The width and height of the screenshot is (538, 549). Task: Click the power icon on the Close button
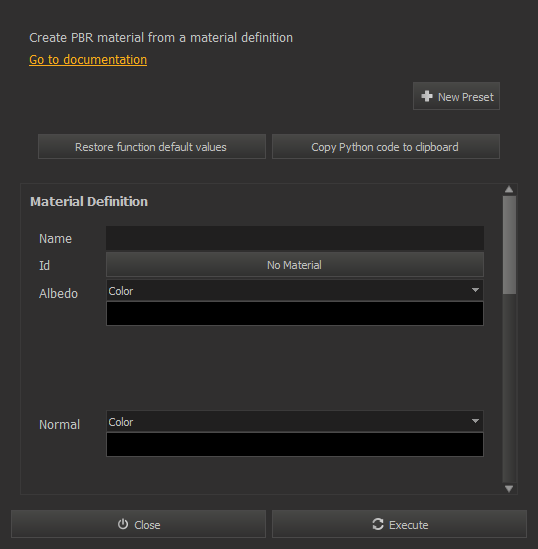[x=123, y=524]
